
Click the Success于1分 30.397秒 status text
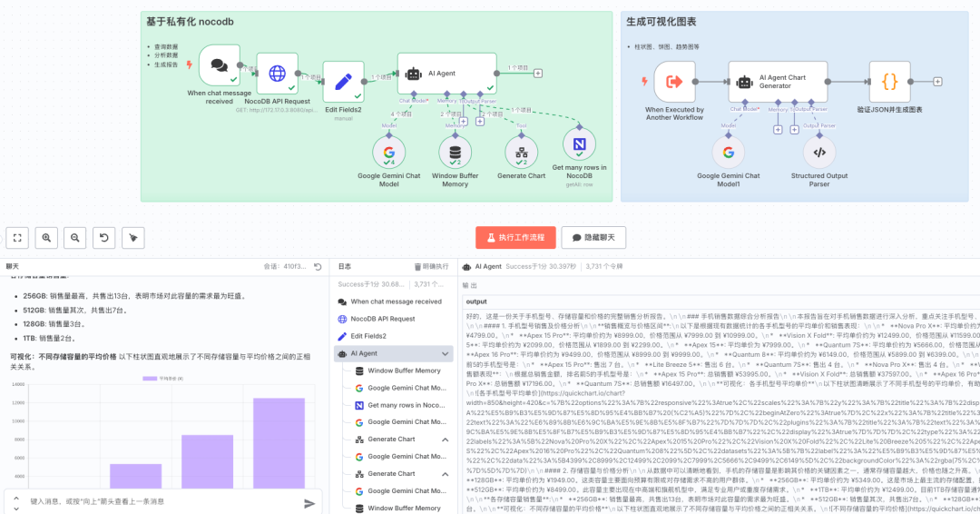[x=541, y=266]
